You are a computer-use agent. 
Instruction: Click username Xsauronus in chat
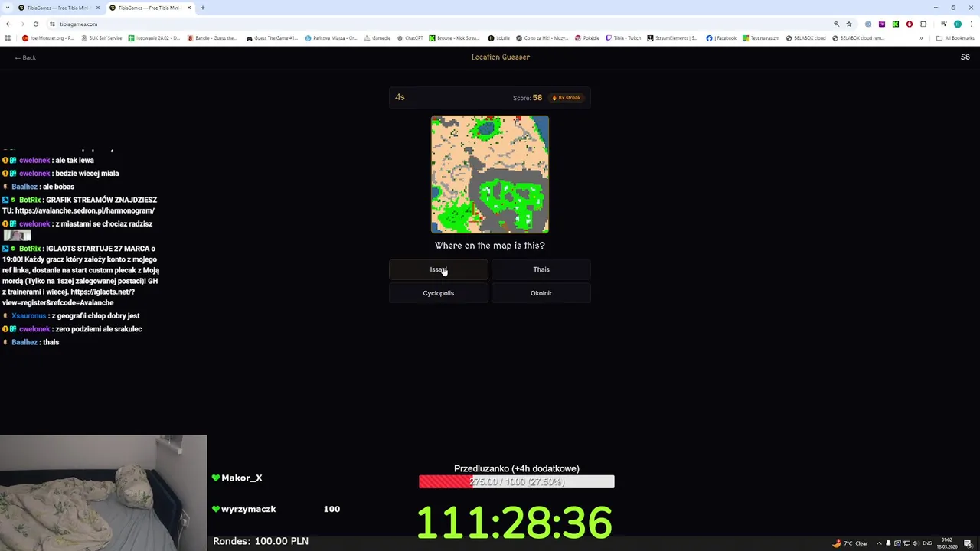[x=29, y=315]
